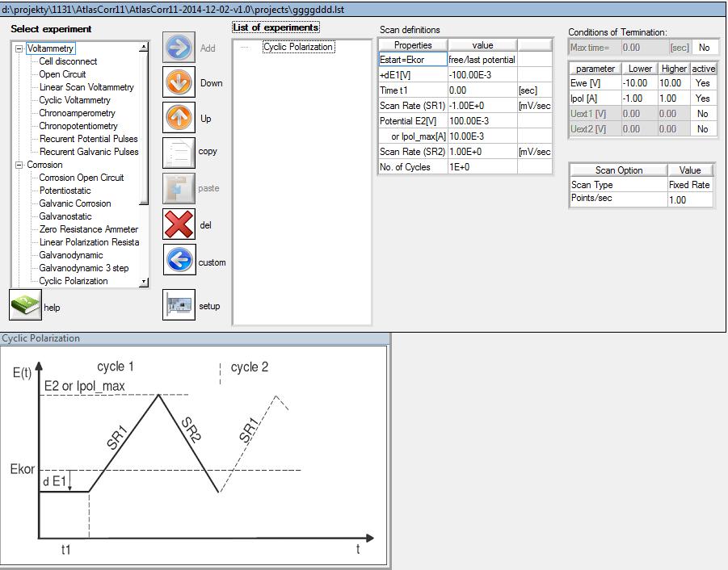Open help via the green book icon
Screen dimensions: 728x570
point(26,304)
